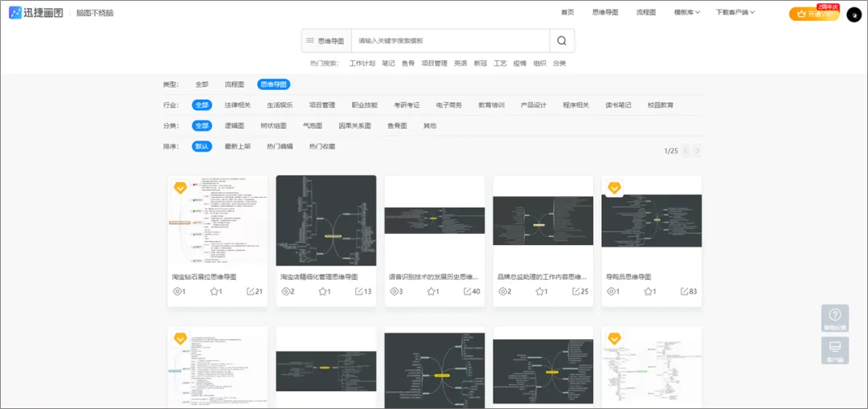Click VIP badge on 导购员思维导图 card

click(x=615, y=188)
